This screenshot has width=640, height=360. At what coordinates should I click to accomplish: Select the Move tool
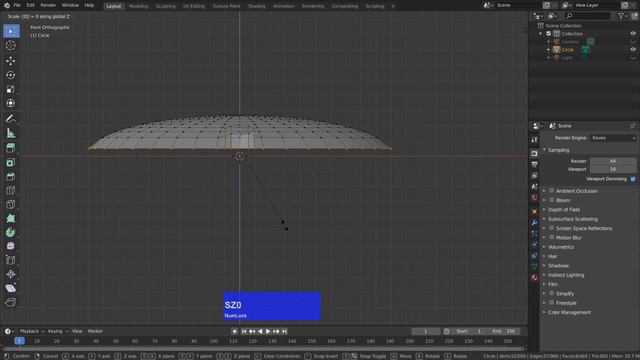pyautogui.click(x=11, y=61)
